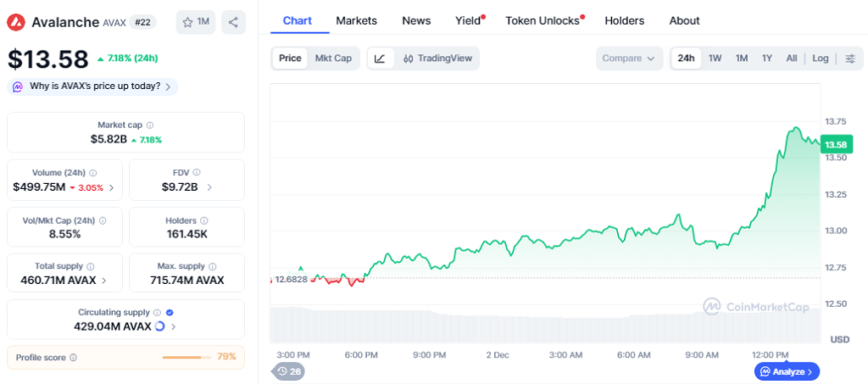Open "Why is AVAX's price up today?"
The height and width of the screenshot is (384, 868).
coord(93,86)
